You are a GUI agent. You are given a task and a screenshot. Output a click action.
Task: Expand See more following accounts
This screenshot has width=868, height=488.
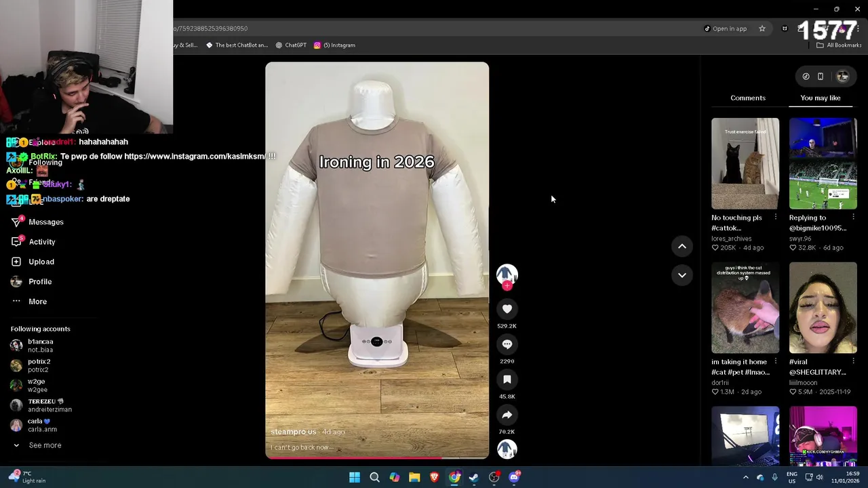click(x=37, y=445)
